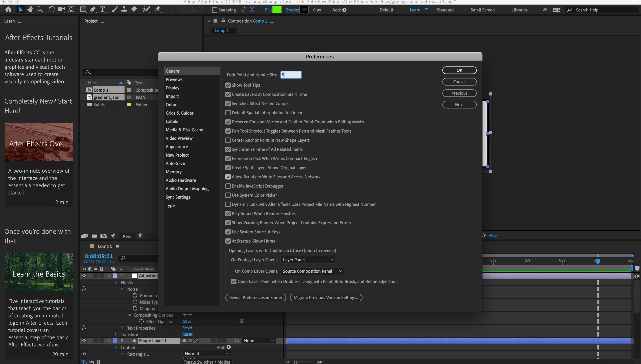Select the Type text tool
641x364 pixels.
click(x=102, y=10)
